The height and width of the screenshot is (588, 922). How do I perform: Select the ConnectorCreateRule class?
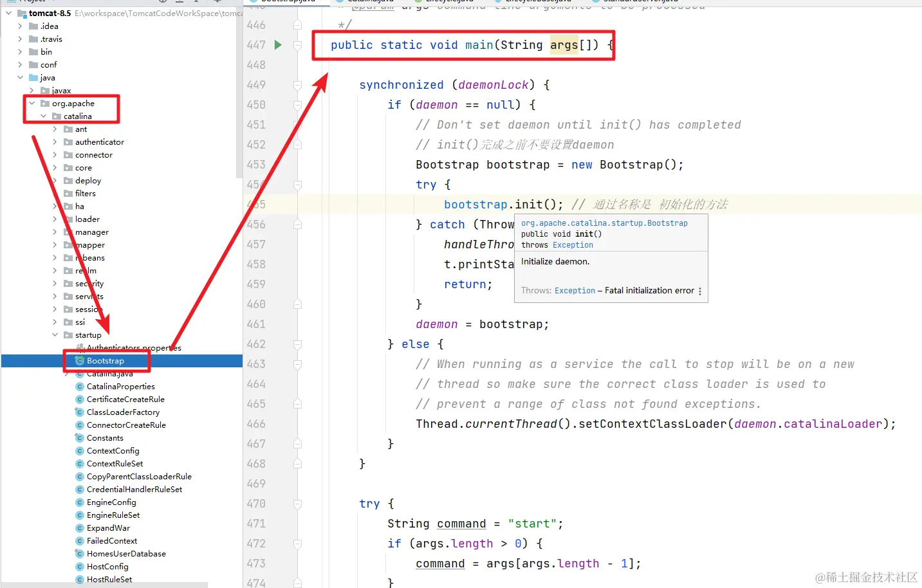pos(126,425)
